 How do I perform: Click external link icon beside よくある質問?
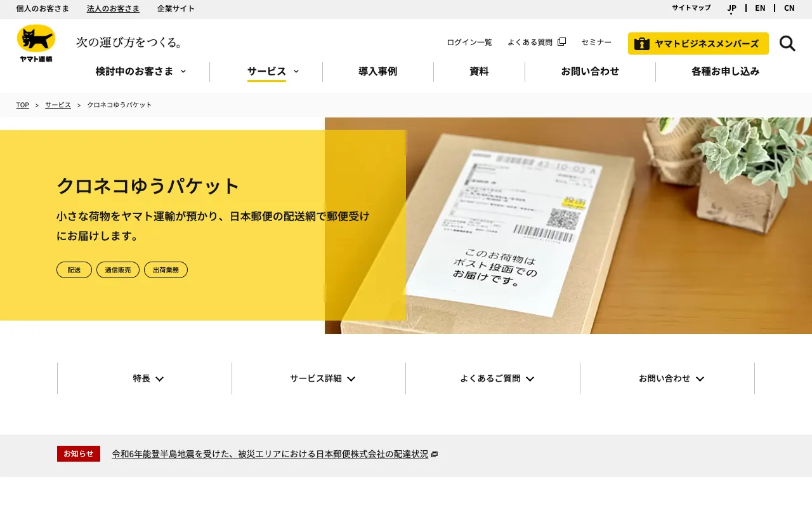(561, 42)
